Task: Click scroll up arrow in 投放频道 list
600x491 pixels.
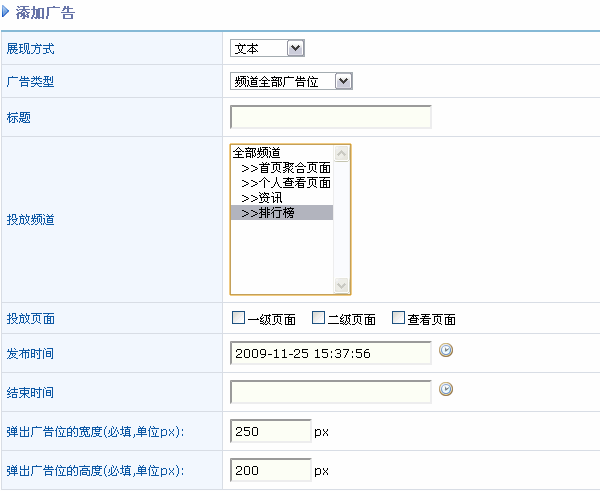Action: [x=342, y=154]
